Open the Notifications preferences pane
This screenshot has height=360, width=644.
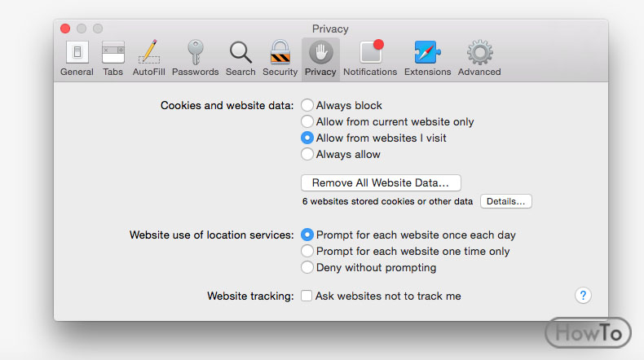pyautogui.click(x=370, y=59)
